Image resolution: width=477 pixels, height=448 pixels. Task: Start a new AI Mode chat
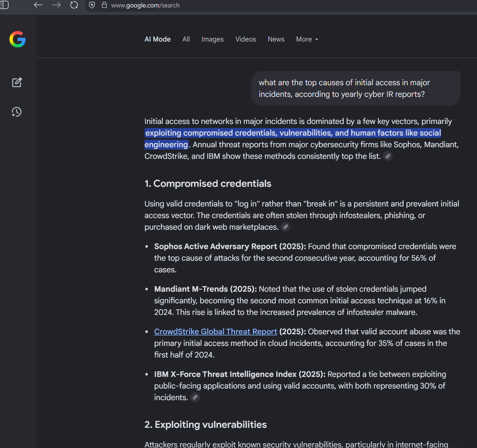pyautogui.click(x=17, y=82)
